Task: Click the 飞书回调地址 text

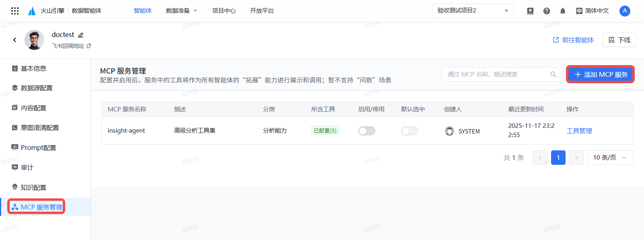Action: (68, 46)
